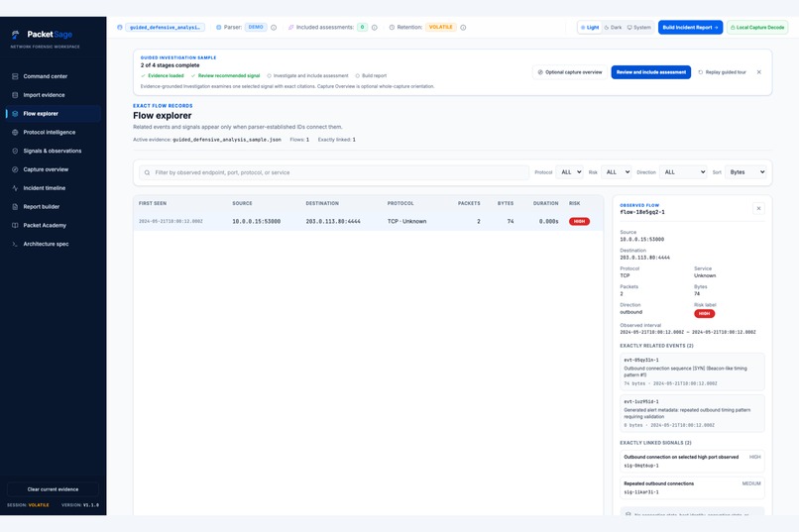
Task: Click the Report builder document icon
Action: tap(15, 207)
